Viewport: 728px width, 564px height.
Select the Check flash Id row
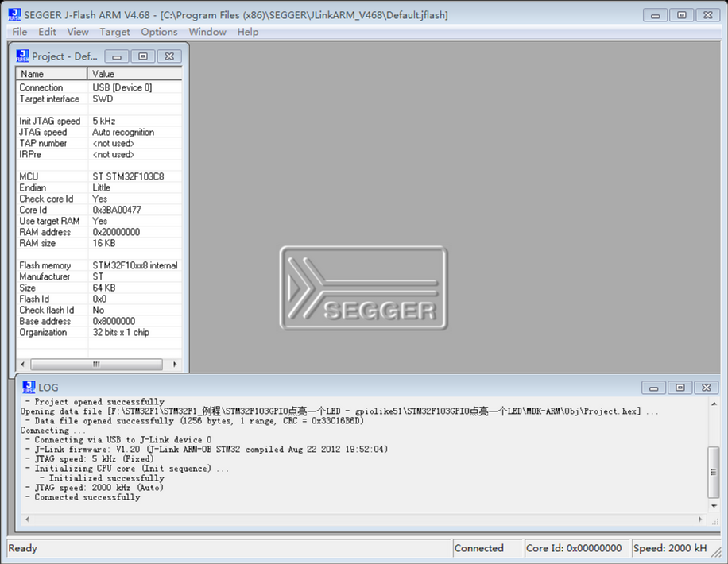tap(99, 310)
